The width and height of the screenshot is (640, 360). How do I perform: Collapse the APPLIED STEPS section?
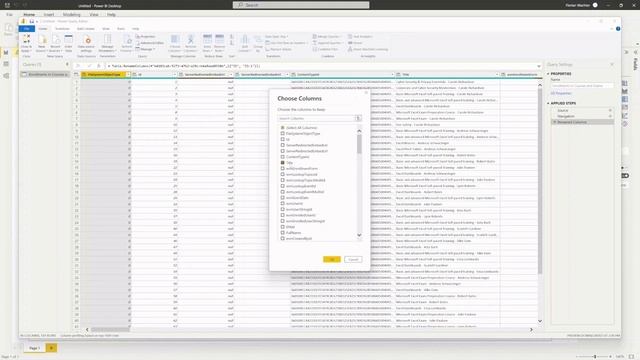coord(548,103)
